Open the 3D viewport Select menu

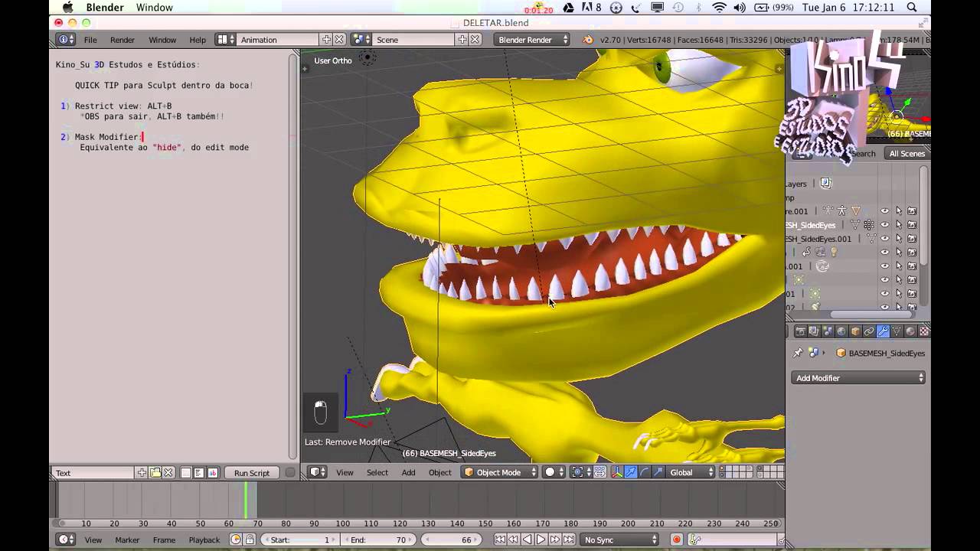(x=377, y=472)
